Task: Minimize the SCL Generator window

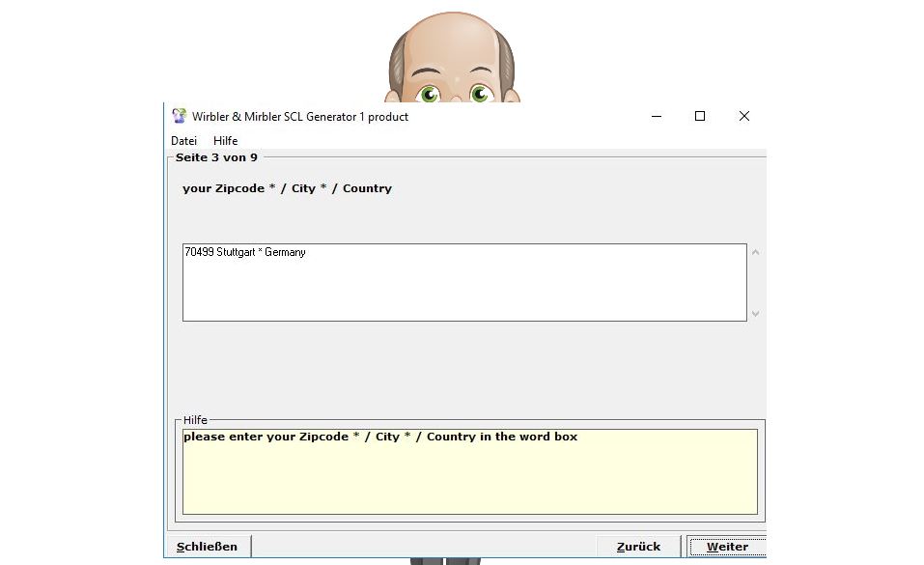Action: 657,116
